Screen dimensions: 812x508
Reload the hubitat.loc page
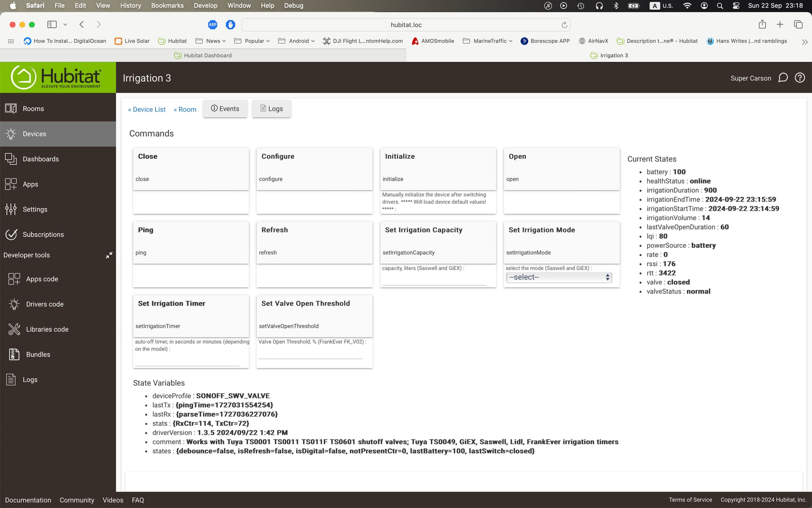[x=564, y=25]
